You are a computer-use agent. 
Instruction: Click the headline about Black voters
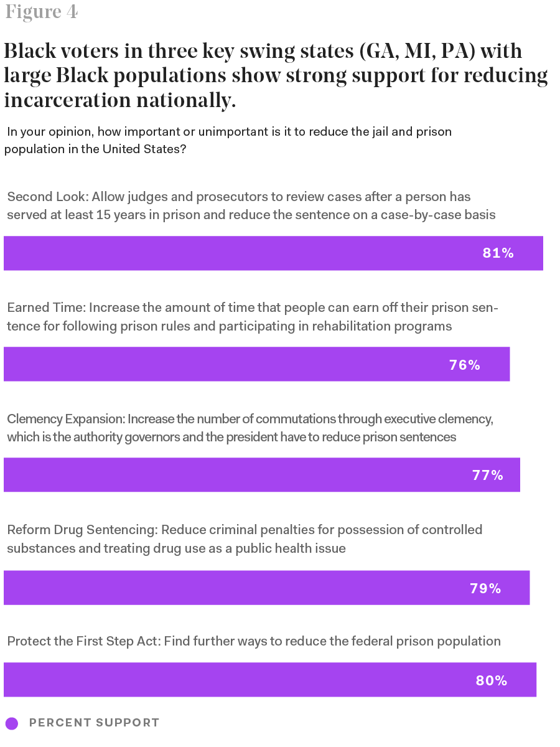pyautogui.click(x=275, y=75)
